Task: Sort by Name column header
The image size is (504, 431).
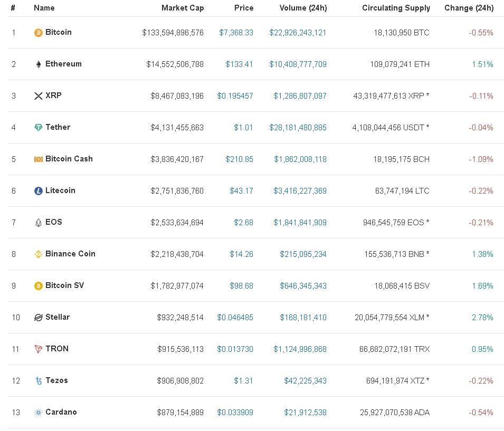Action: (44, 8)
